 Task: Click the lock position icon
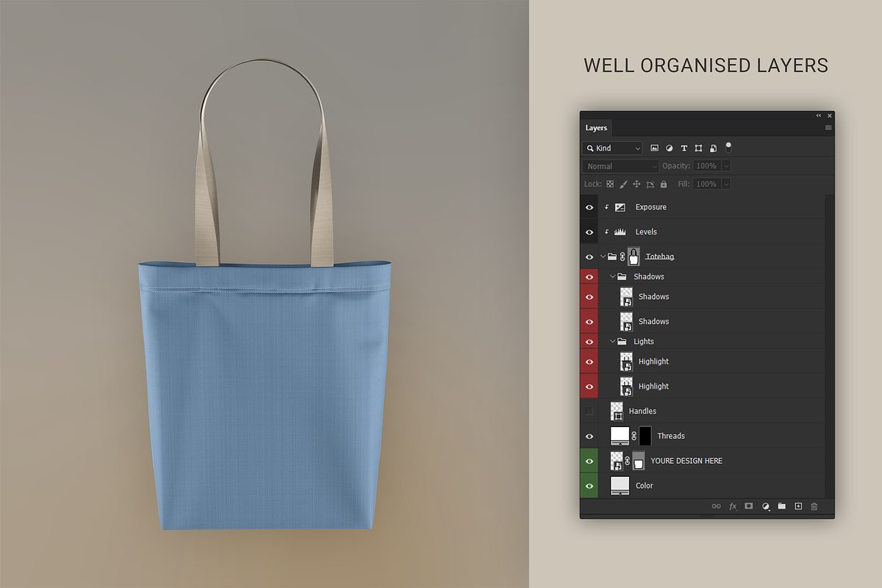(x=637, y=184)
